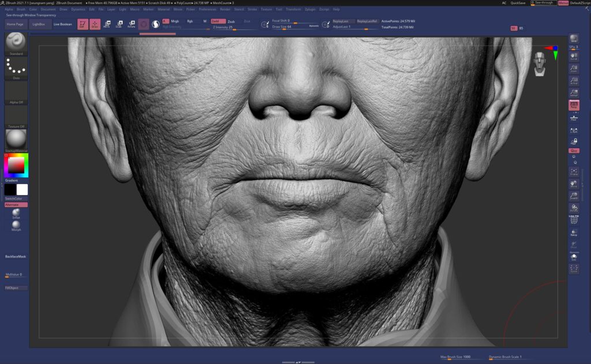Expand the Texture Off selector

point(16,117)
